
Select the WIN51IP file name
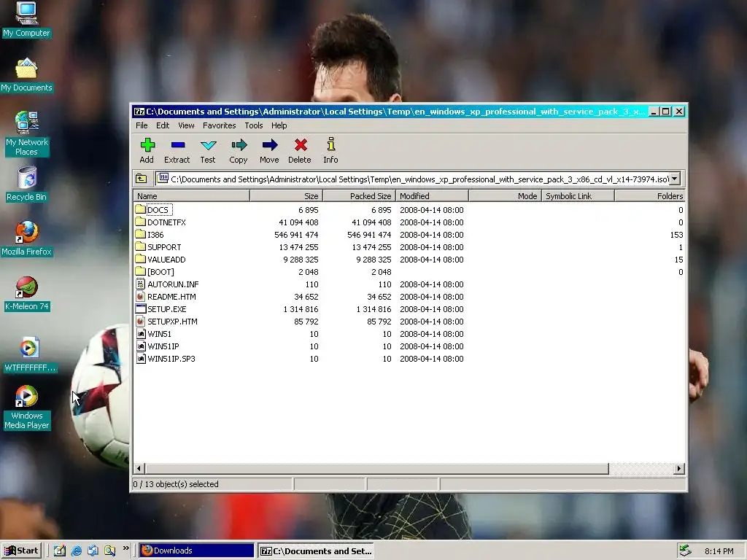(x=163, y=346)
